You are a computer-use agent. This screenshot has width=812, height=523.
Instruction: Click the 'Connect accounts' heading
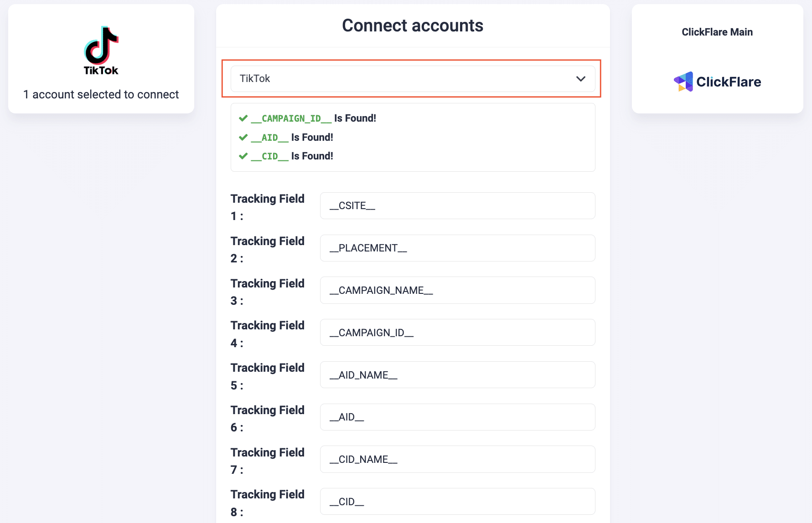tap(413, 26)
